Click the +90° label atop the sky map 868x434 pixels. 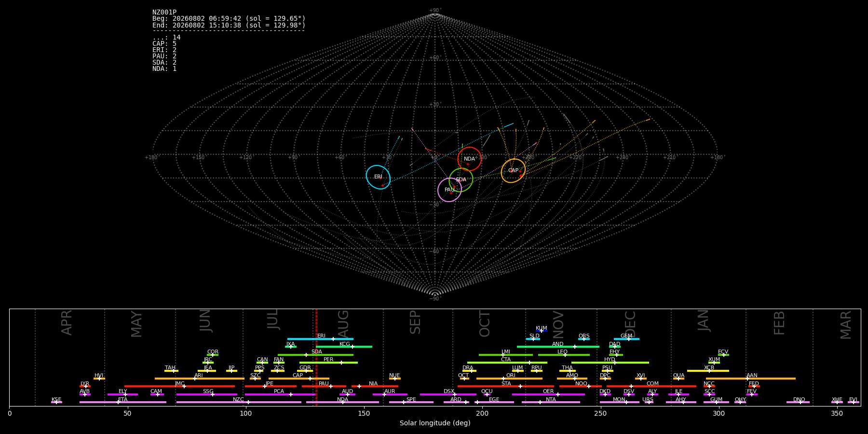pyautogui.click(x=435, y=11)
